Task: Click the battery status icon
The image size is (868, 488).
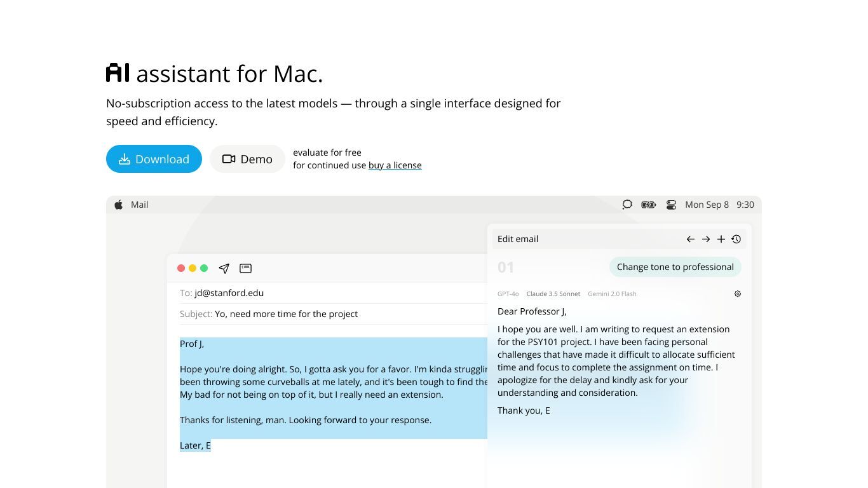Action: coord(648,205)
